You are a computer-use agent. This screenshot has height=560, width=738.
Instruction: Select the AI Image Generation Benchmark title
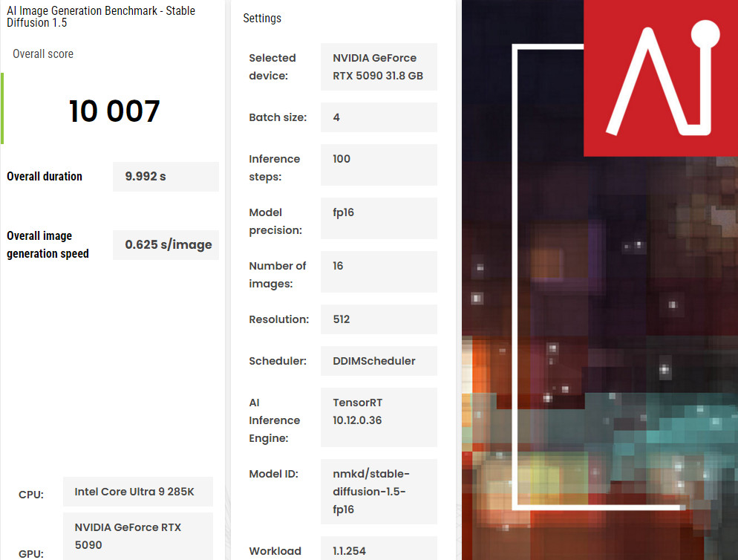tap(97, 15)
